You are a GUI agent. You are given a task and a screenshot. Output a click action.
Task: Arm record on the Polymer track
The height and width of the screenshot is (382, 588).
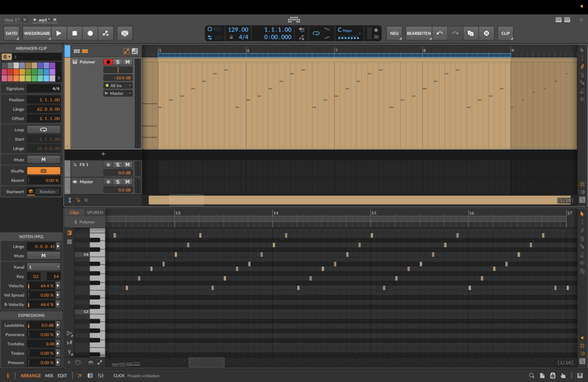108,62
